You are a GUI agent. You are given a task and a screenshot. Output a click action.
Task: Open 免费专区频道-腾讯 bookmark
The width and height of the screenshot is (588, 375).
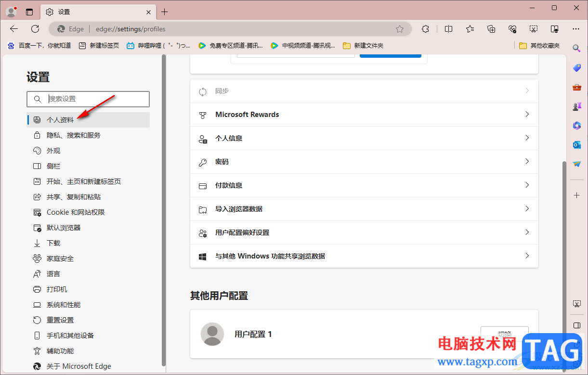point(231,45)
